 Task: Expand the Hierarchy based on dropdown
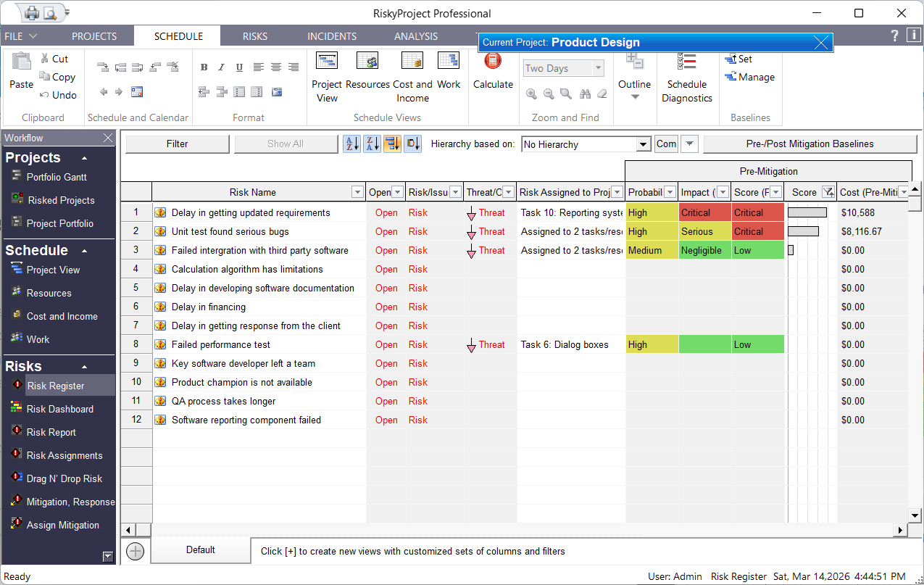coord(642,144)
